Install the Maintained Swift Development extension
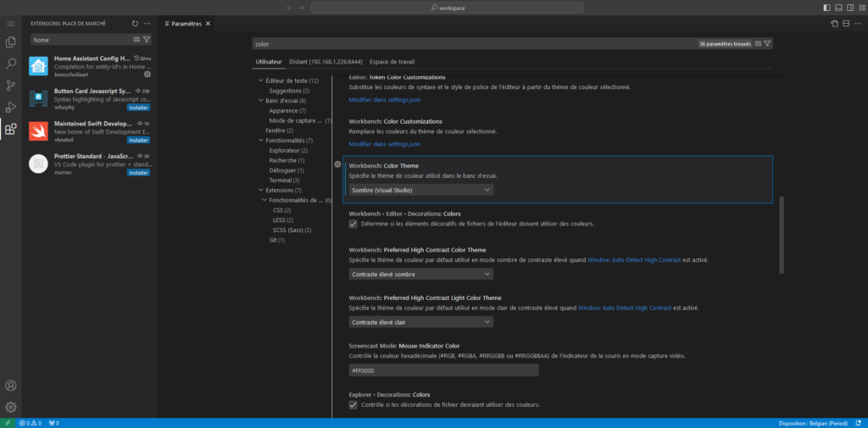868x428 pixels. pos(138,140)
